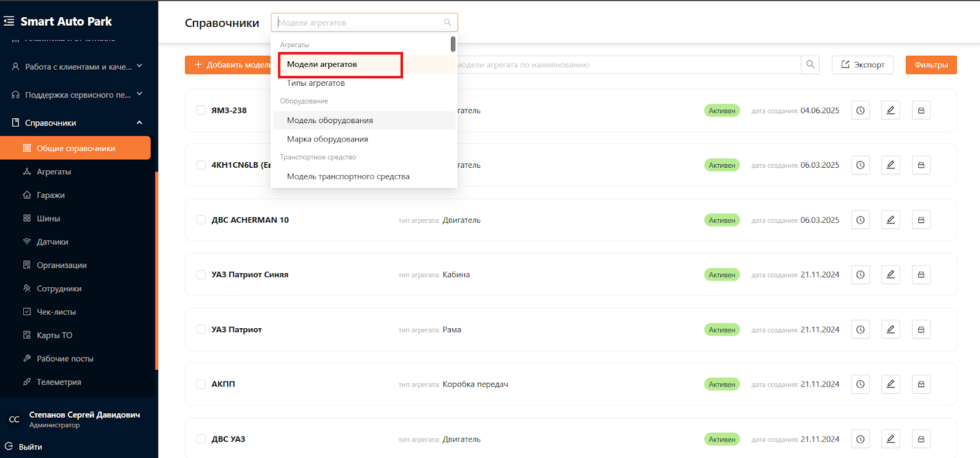The image size is (980, 458).
Task: Choose Типы агрегатов from the dropdown list
Action: pos(316,83)
